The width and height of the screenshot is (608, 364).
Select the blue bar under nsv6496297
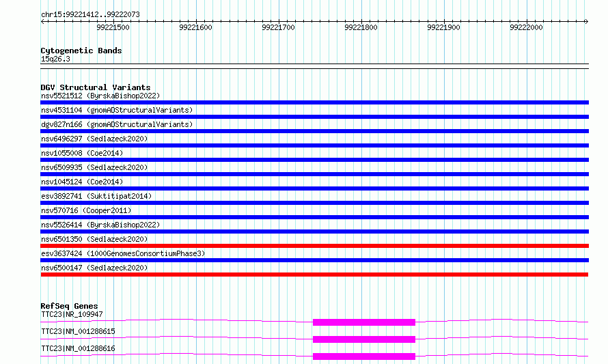coord(314,145)
